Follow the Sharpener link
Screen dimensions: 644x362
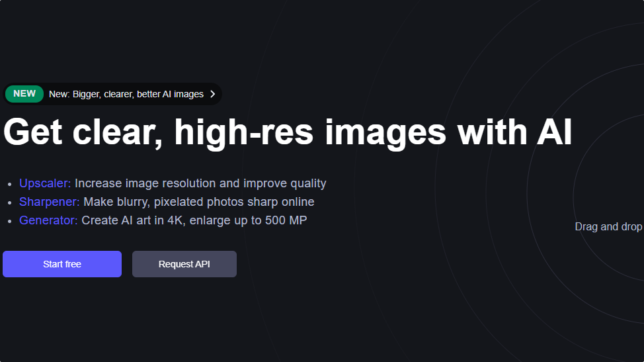click(x=50, y=202)
